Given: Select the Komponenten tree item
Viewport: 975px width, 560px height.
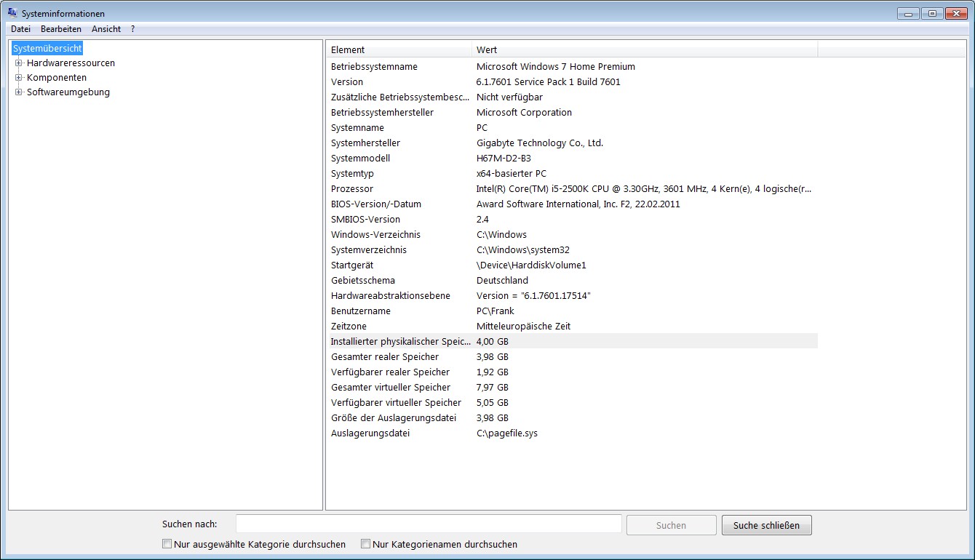Looking at the screenshot, I should [57, 77].
